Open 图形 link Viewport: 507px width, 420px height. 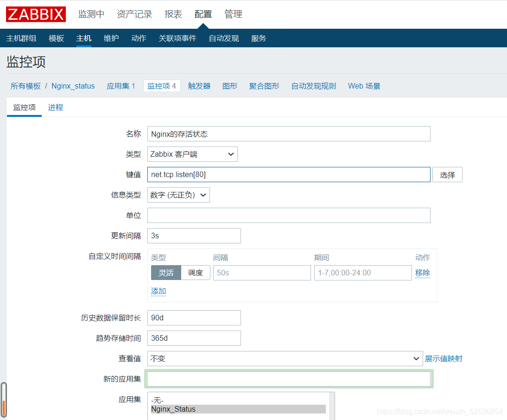[x=230, y=86]
